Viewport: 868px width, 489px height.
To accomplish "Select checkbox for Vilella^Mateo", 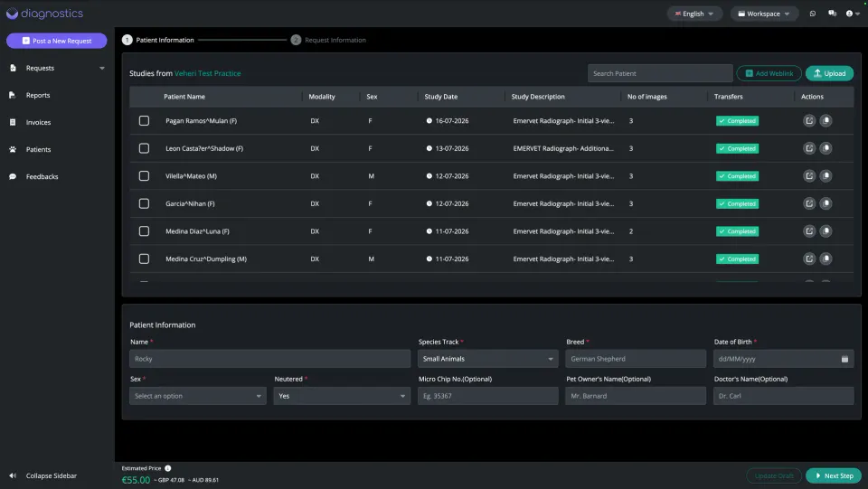I will pyautogui.click(x=144, y=176).
